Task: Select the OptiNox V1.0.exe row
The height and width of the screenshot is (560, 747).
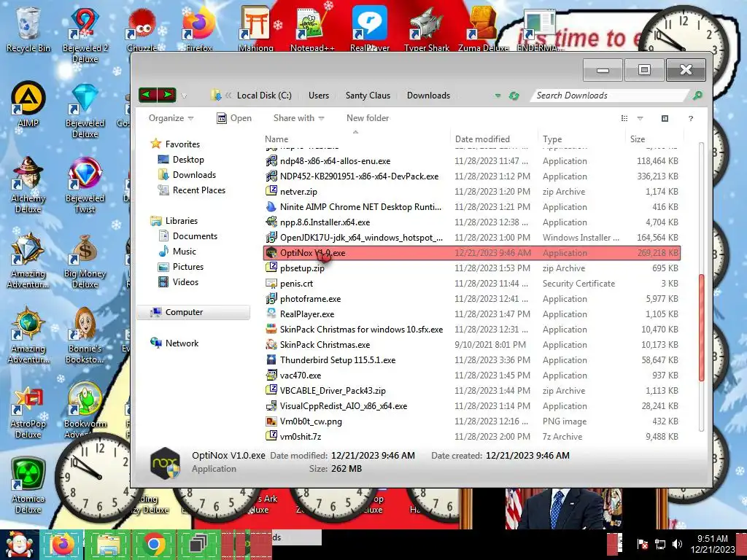Action: [x=472, y=253]
